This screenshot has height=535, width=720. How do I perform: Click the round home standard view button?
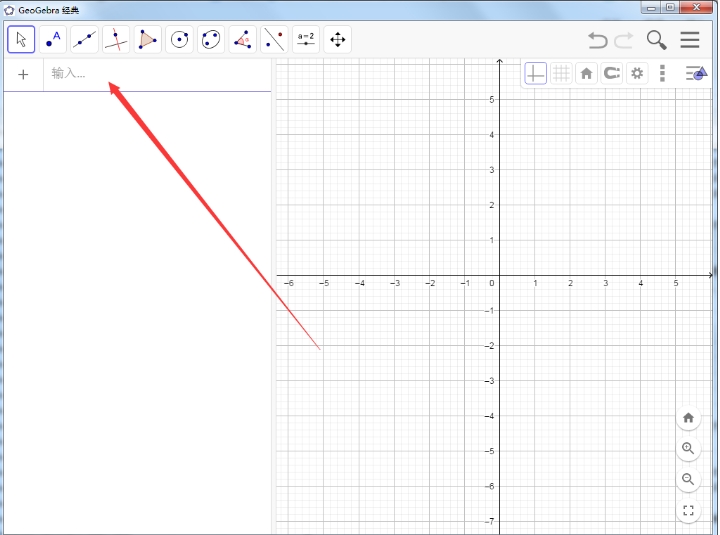tap(688, 418)
